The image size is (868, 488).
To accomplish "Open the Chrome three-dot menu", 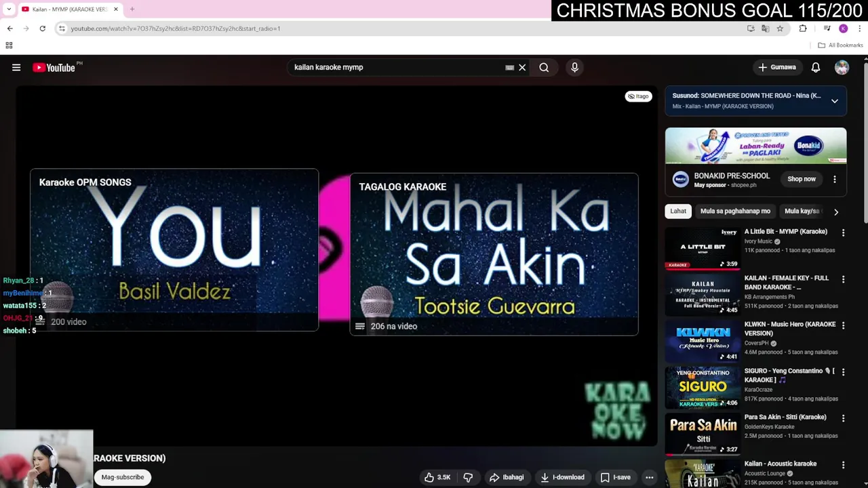I will point(859,28).
